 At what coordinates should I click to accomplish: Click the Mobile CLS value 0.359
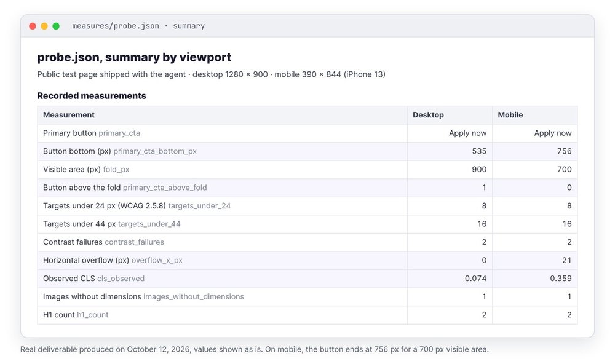point(560,278)
